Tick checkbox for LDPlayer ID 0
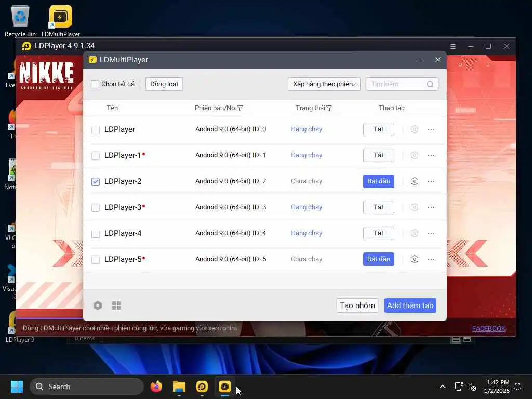Screen dimensions: 532x399 click(x=96, y=129)
